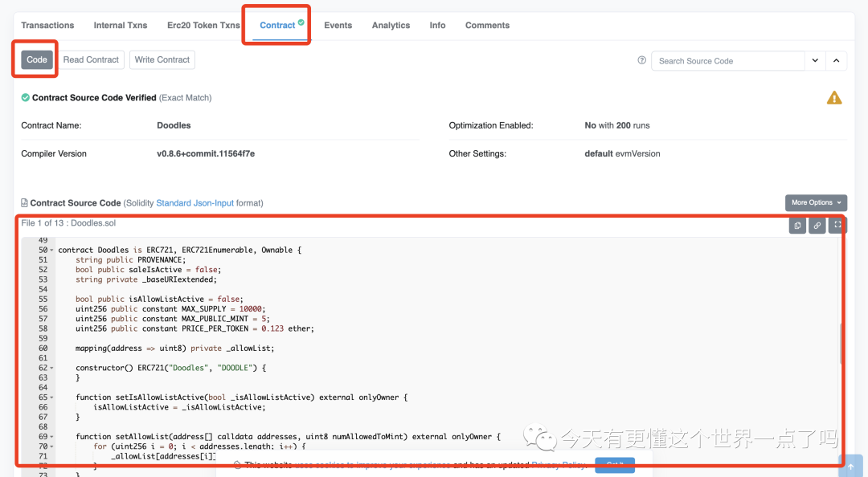Viewport: 868px width, 477px height.
Task: Click the 'Other Settings:' label
Action: (x=477, y=154)
